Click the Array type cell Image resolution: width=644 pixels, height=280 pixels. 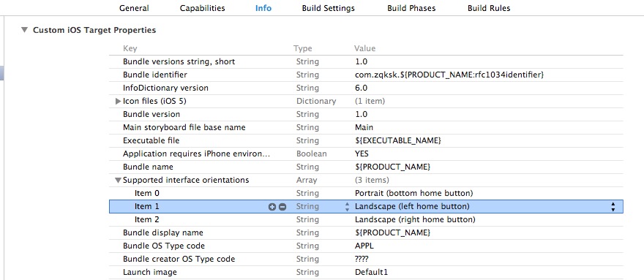pos(307,180)
